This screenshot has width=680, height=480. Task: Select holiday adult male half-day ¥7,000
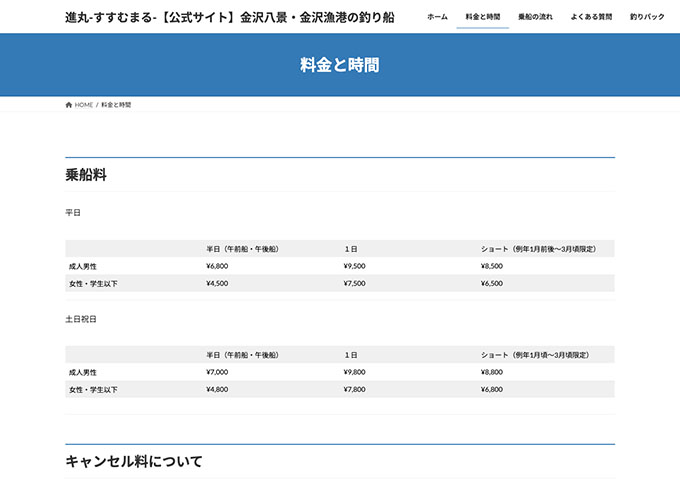coord(217,372)
